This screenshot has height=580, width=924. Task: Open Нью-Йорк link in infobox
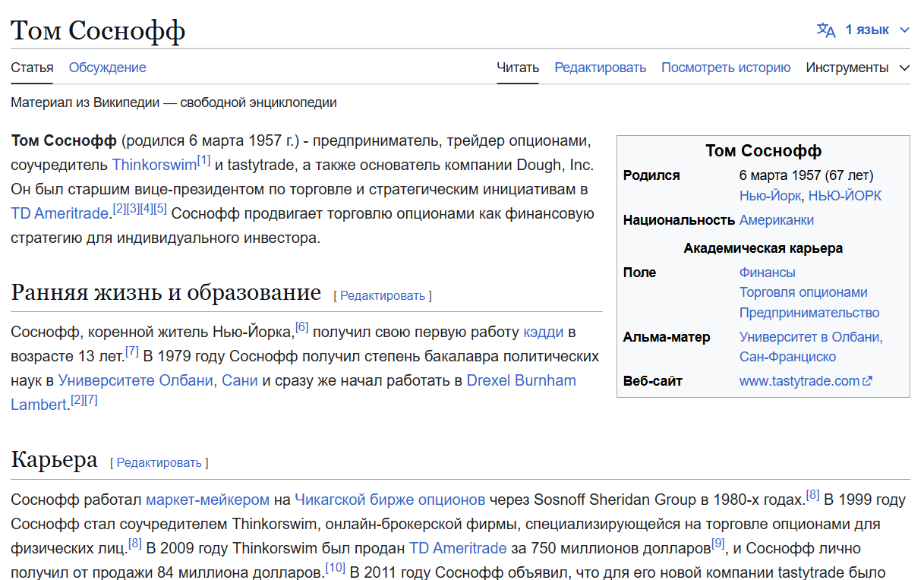pos(770,196)
